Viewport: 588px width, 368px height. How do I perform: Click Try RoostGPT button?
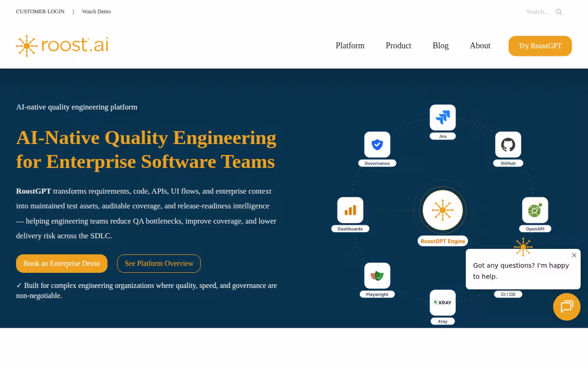click(x=540, y=46)
